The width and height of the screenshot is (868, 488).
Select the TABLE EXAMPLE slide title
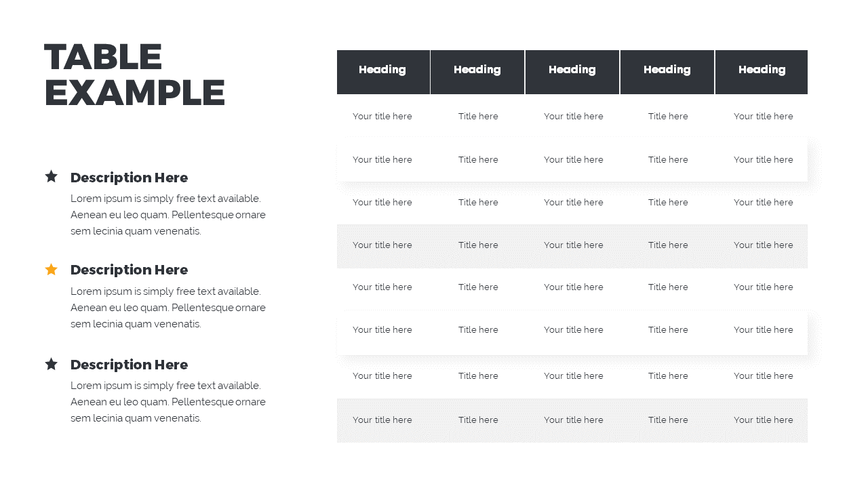coord(134,75)
